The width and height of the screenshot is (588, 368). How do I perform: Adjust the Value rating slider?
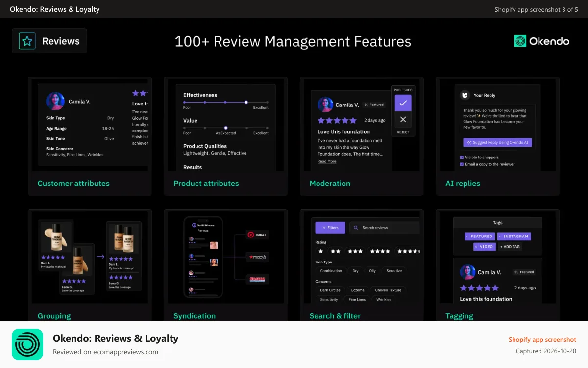(x=226, y=128)
